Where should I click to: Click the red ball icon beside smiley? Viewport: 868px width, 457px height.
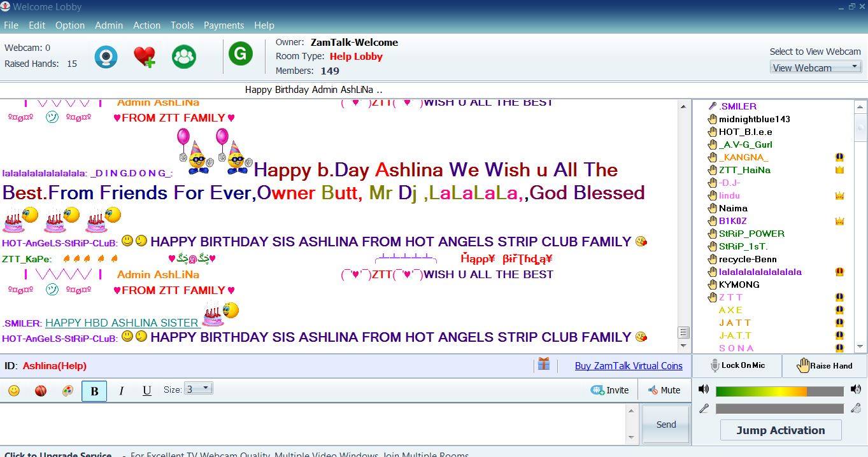click(41, 391)
